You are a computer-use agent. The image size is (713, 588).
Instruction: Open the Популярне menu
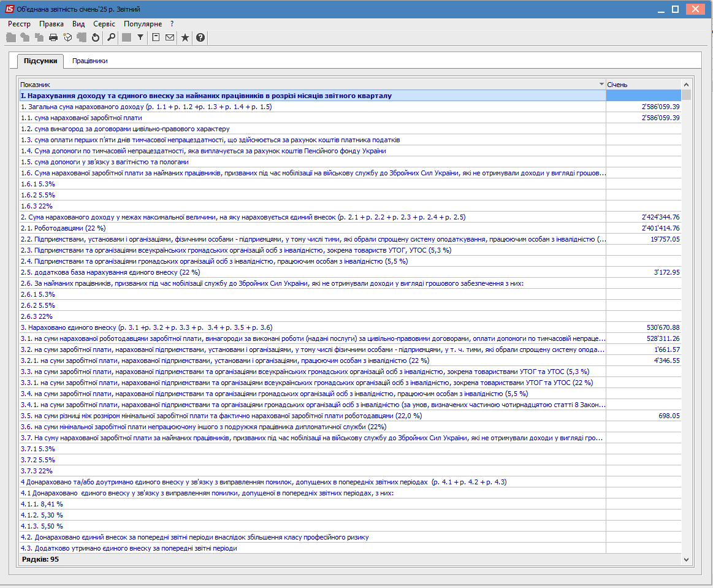143,24
